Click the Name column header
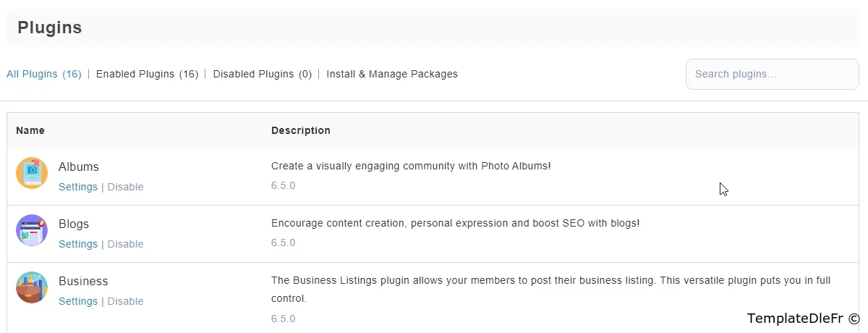 (30, 130)
